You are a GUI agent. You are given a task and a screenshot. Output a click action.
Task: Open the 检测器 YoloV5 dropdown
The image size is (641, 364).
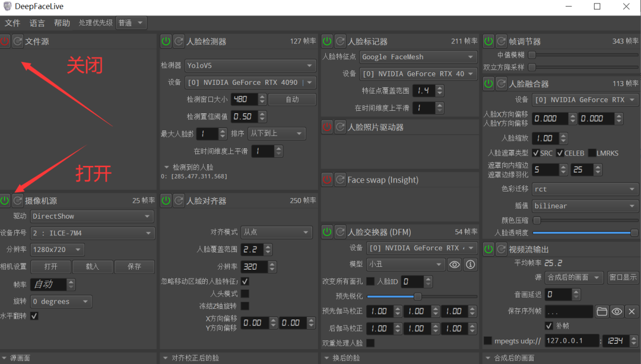pyautogui.click(x=250, y=65)
